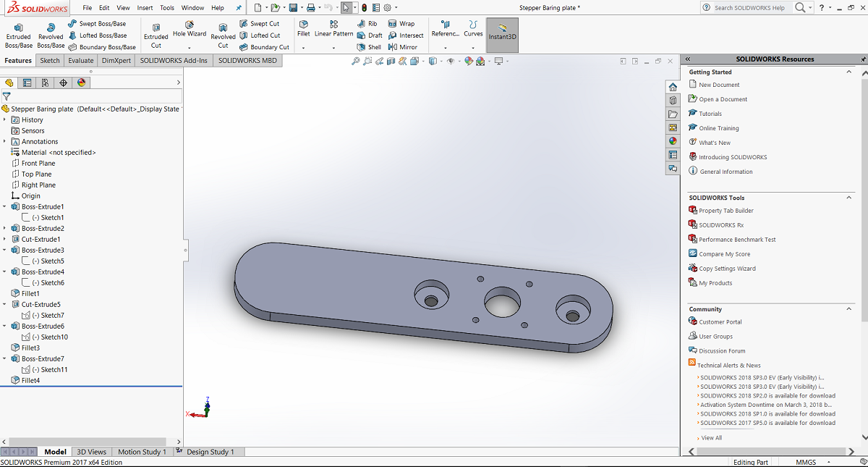Collapse the Community section
The width and height of the screenshot is (868, 467).
[x=849, y=308]
